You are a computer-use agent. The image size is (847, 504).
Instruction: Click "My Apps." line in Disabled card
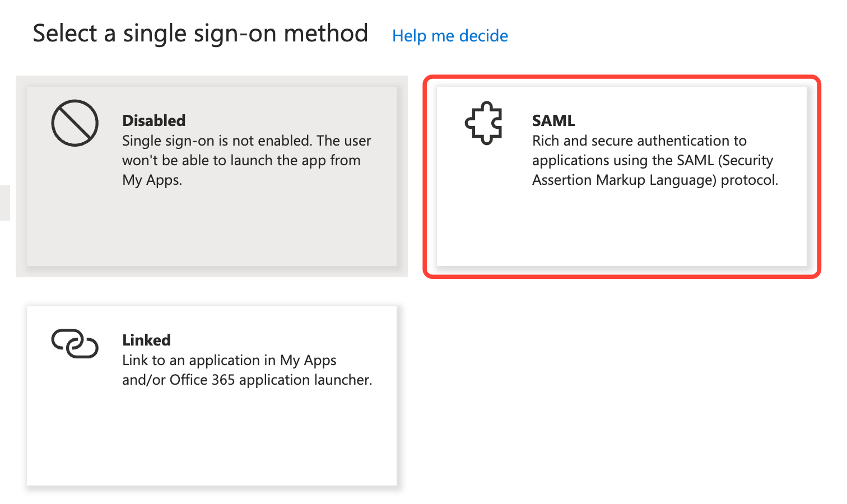point(152,180)
